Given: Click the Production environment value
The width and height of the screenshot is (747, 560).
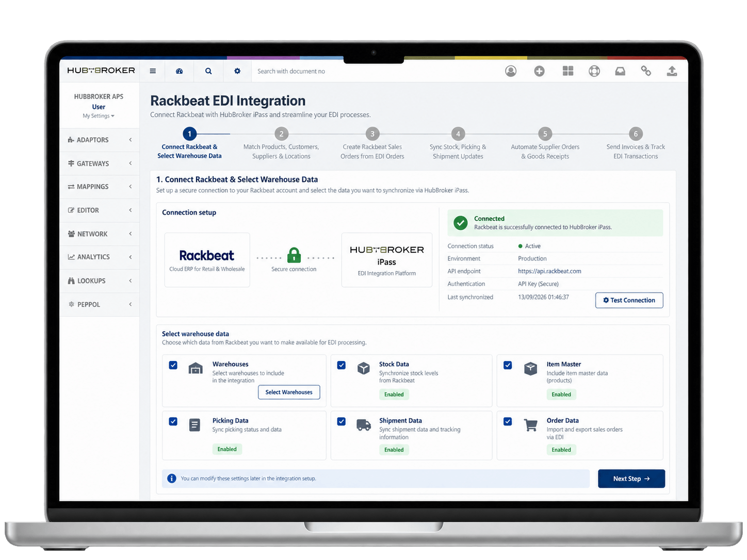Looking at the screenshot, I should coord(532,259).
